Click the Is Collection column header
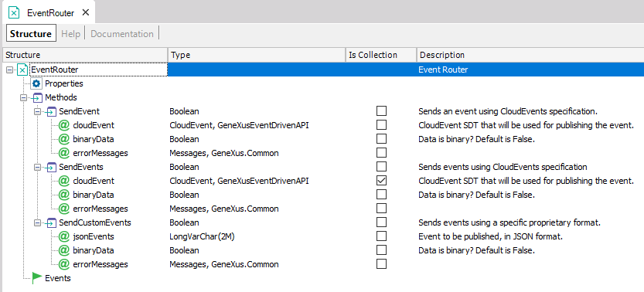644x292 pixels. 381,55
